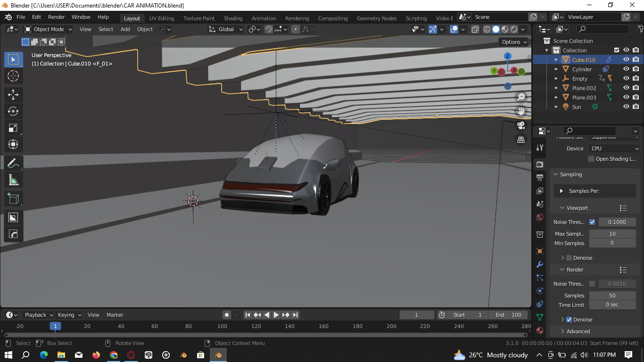Open the Scene properties tab
This screenshot has height=362, width=644.
540,204
